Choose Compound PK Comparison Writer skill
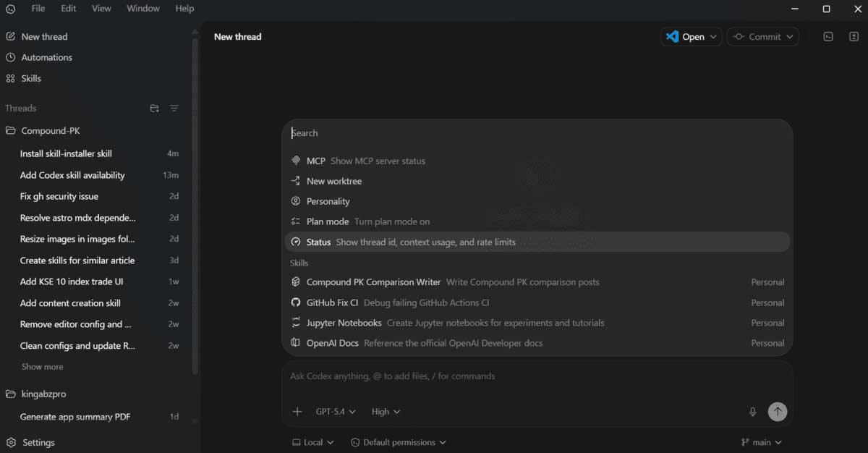This screenshot has height=453, width=868. [537, 282]
